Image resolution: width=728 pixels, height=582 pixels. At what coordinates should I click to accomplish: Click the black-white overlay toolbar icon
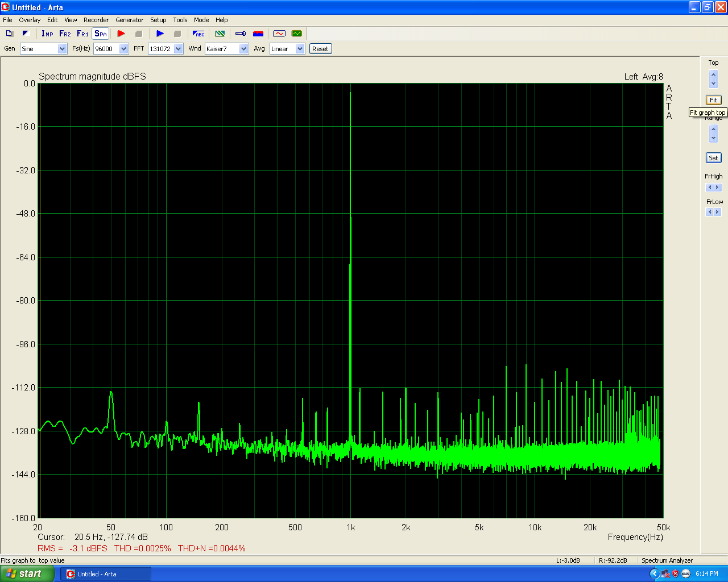tap(26, 34)
